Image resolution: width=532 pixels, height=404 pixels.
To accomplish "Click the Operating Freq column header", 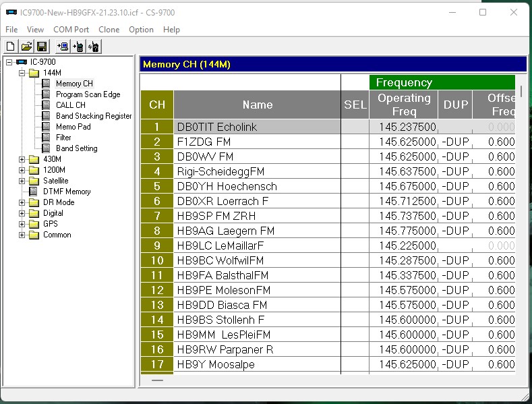I will tap(404, 105).
